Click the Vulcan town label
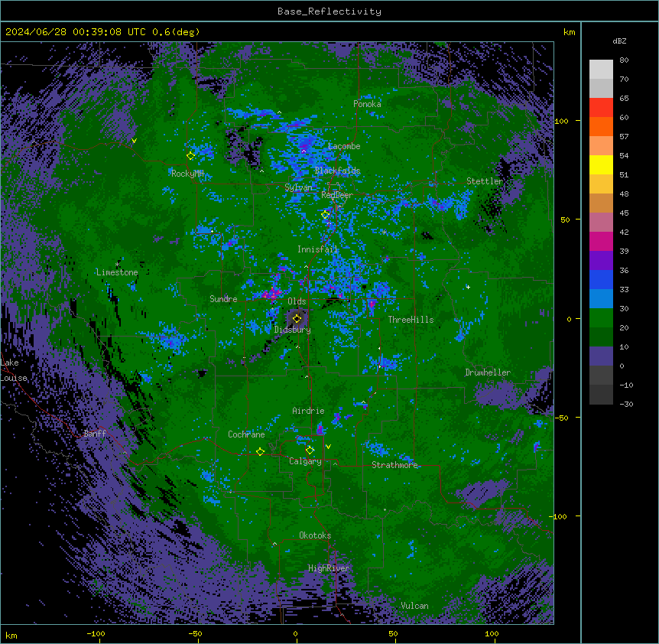The height and width of the screenshot is (644, 659). click(x=414, y=606)
